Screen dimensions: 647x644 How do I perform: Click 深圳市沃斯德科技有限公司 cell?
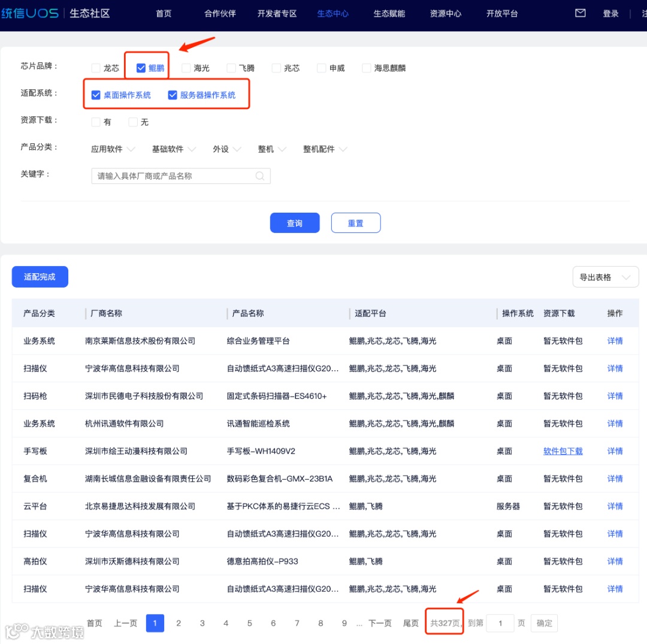click(x=132, y=561)
